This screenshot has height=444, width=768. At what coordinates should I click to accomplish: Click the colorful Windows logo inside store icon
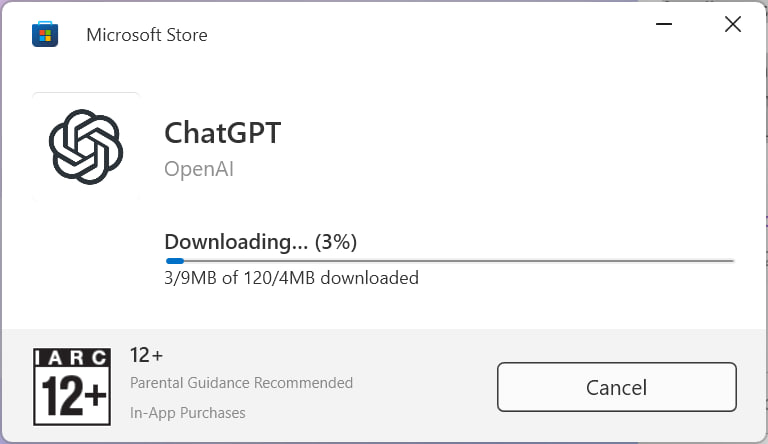tap(45, 36)
